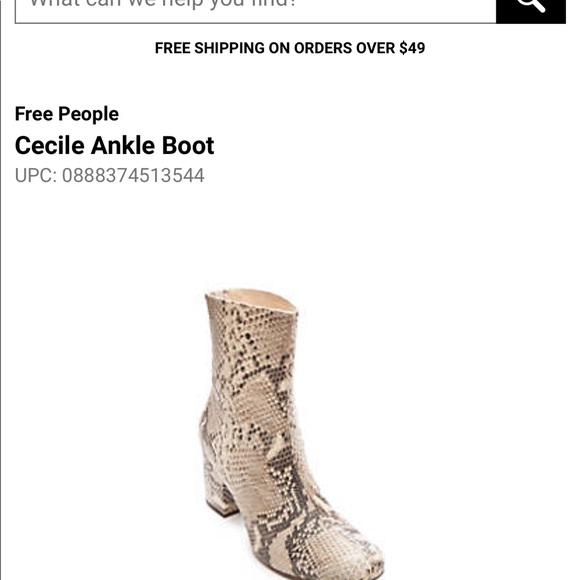Viewport: 580px width, 580px height.
Task: Click the magnifying glass search icon
Action: [531, 4]
